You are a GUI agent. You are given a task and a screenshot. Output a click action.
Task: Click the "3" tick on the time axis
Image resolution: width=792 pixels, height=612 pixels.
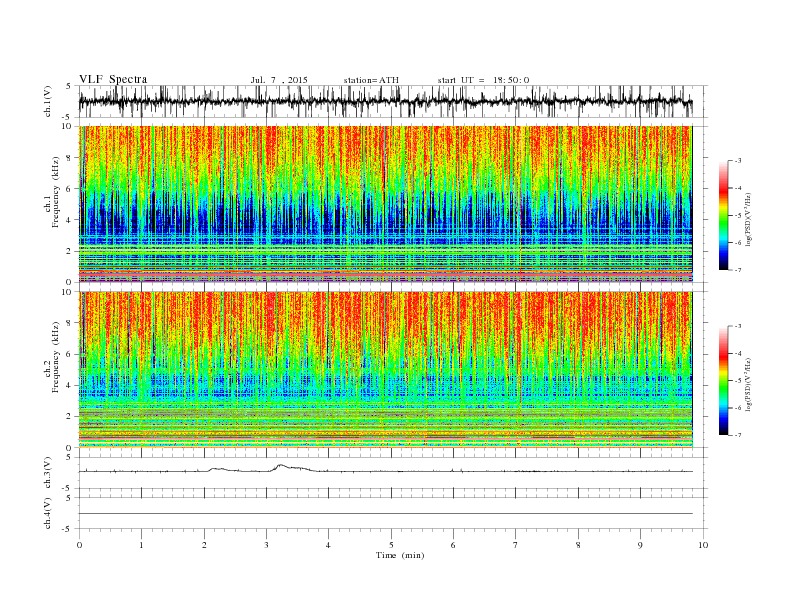coord(266,545)
